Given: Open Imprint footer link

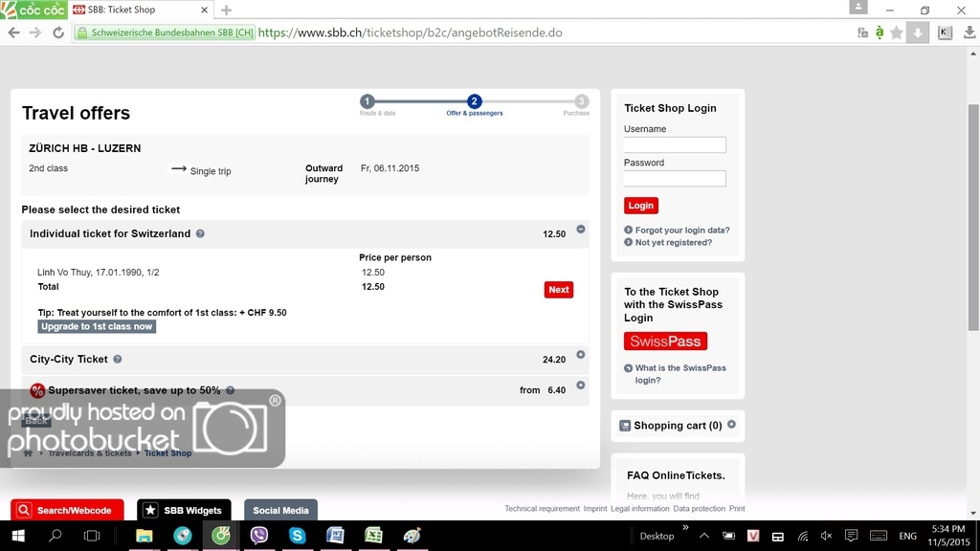Looking at the screenshot, I should (595, 509).
